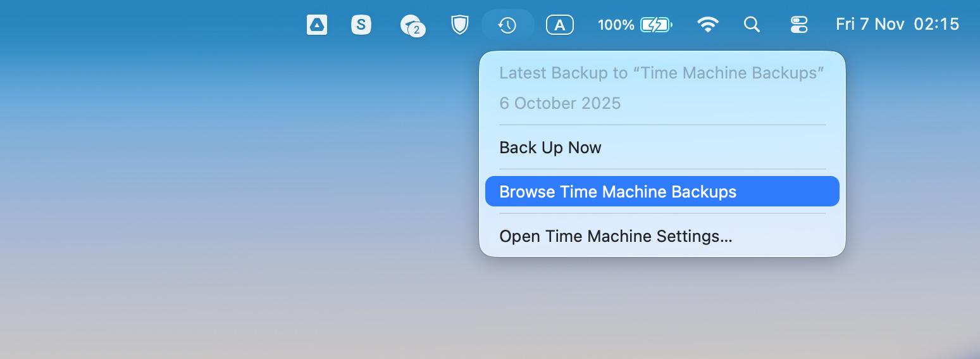Choose Browse Time Machine Backups
The width and height of the screenshot is (980, 359).
(x=662, y=191)
